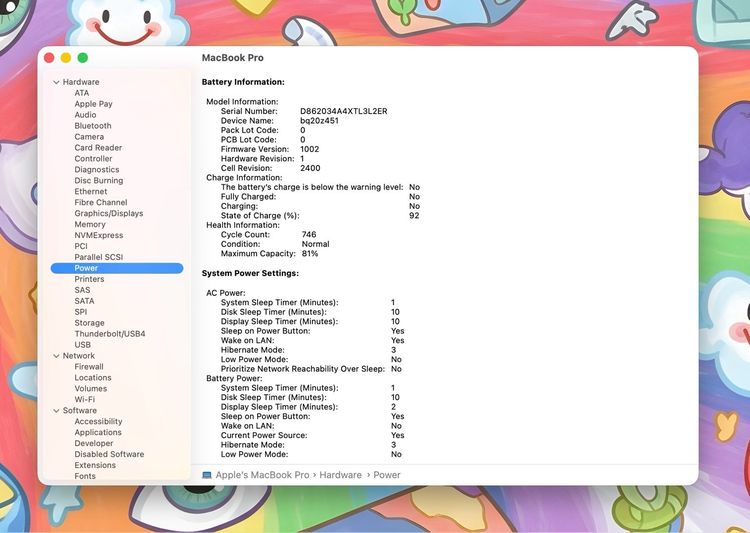Click the green zoom window button
Viewport: 750px width, 533px height.
pyautogui.click(x=83, y=58)
